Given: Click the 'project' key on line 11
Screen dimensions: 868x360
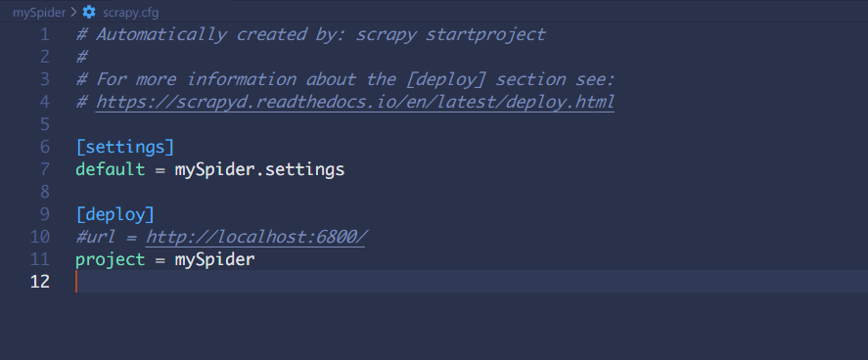Looking at the screenshot, I should (x=111, y=259).
